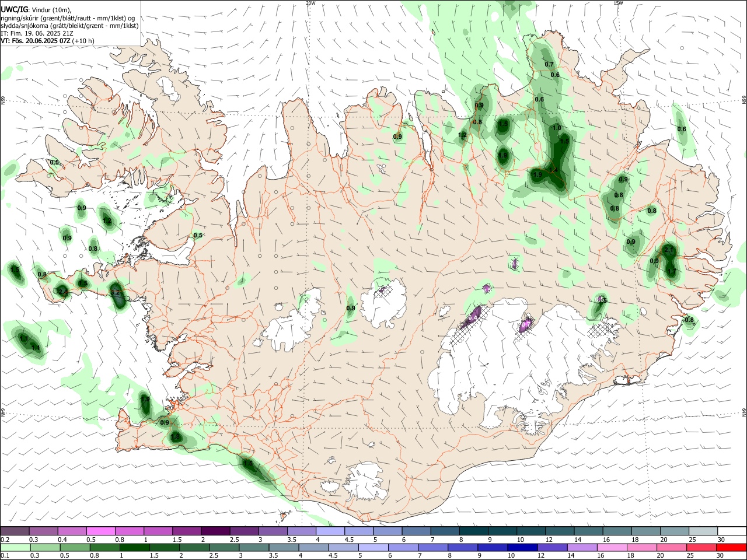Viewport: 747px width, 560px height.
Task: Click the 2.1 precipitation value in the east
Action: point(669,250)
